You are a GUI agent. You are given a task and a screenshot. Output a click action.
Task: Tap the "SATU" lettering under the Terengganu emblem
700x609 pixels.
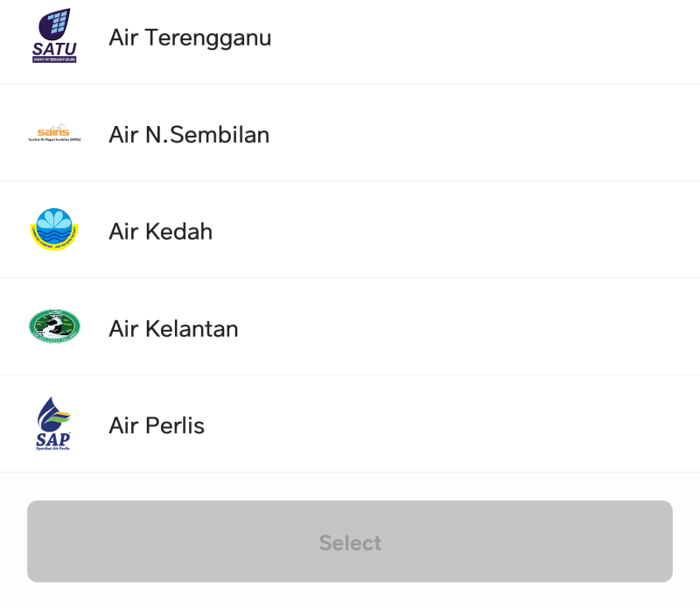click(x=54, y=49)
